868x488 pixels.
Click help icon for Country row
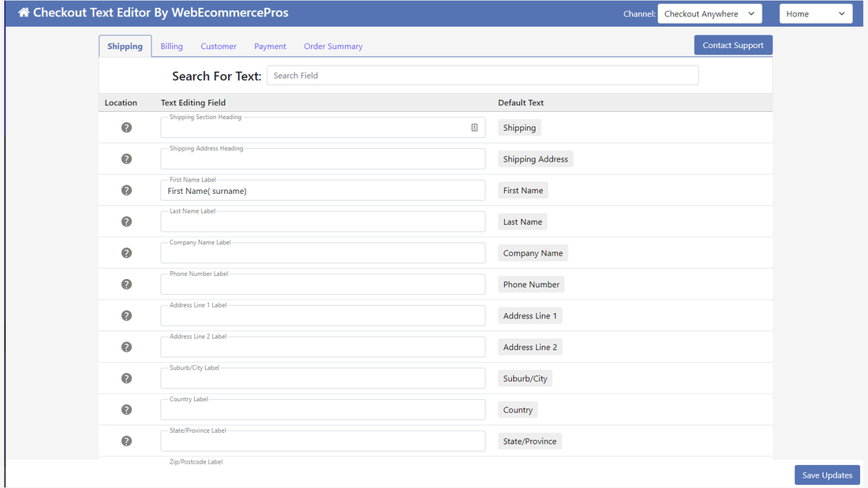[127, 410]
